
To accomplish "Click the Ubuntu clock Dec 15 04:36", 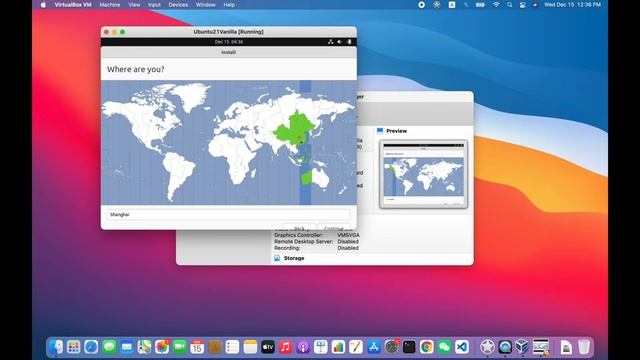I will [x=229, y=42].
